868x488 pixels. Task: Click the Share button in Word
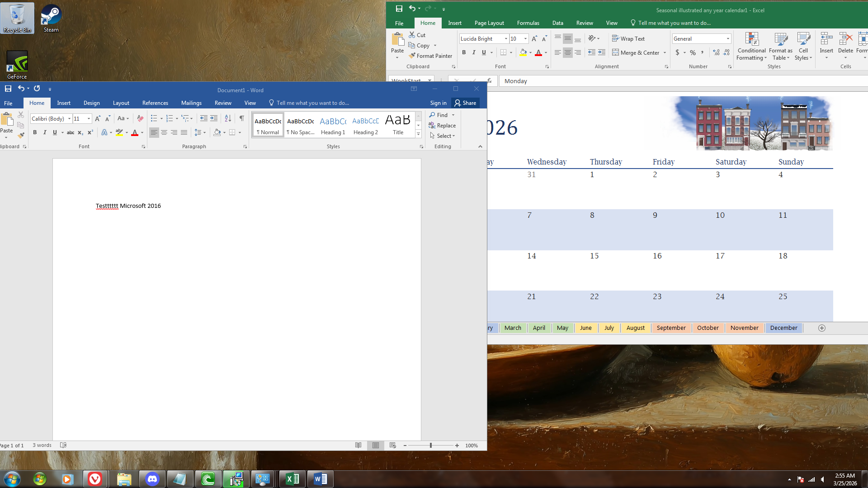[x=465, y=103]
